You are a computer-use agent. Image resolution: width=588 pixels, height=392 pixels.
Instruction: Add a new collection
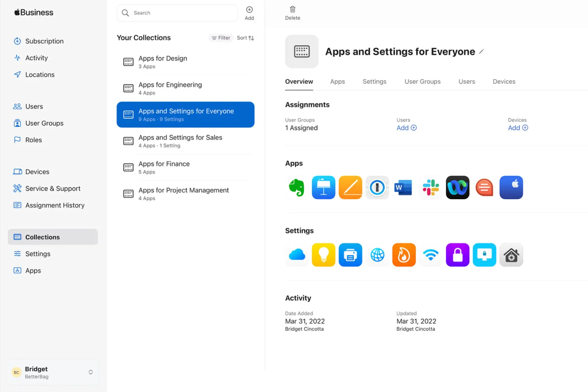(x=249, y=13)
